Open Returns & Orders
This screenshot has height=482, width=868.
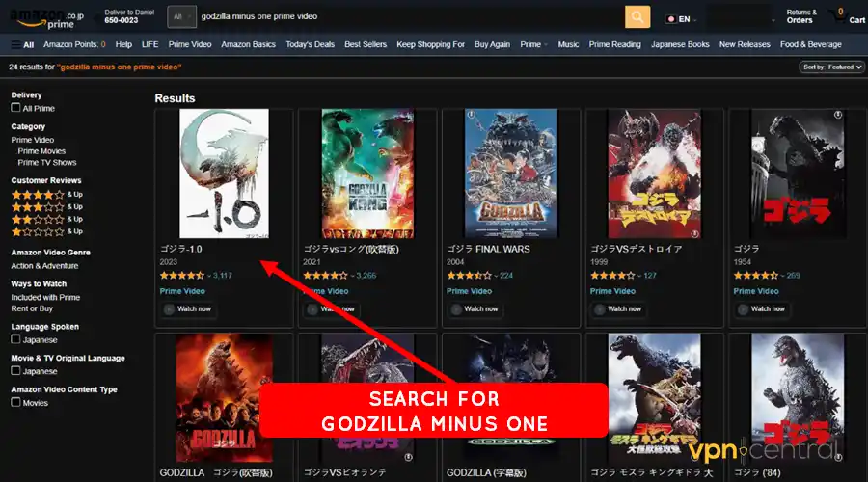pyautogui.click(x=801, y=16)
